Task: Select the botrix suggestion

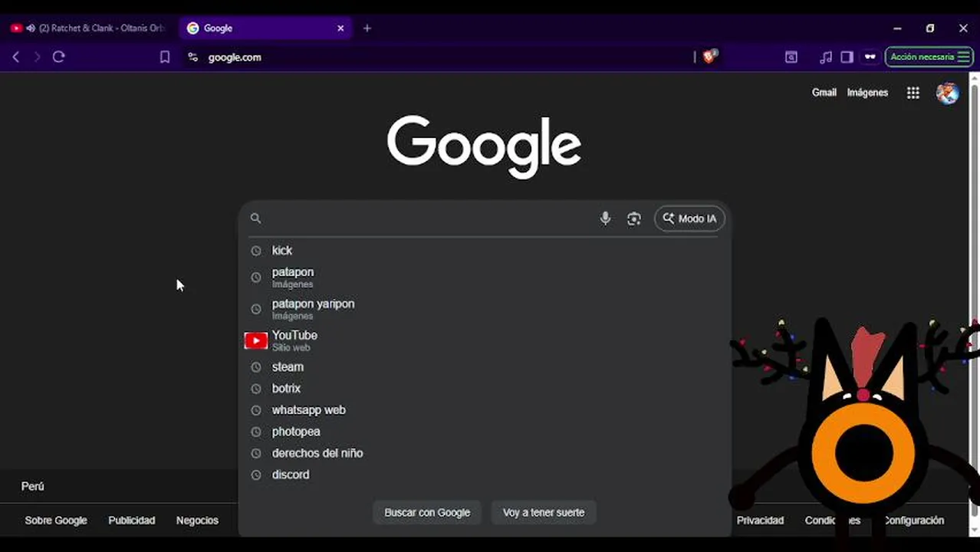Action: pyautogui.click(x=485, y=389)
